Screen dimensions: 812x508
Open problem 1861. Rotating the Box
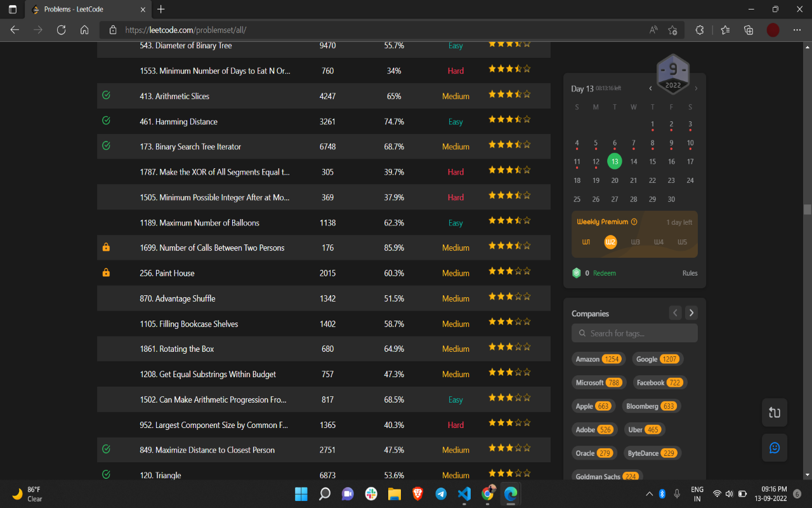coord(177,349)
